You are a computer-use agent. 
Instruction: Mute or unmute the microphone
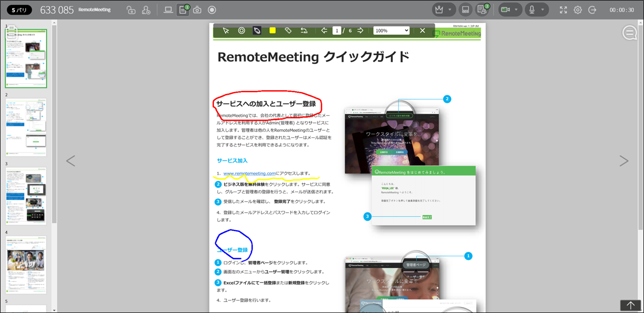(531, 10)
